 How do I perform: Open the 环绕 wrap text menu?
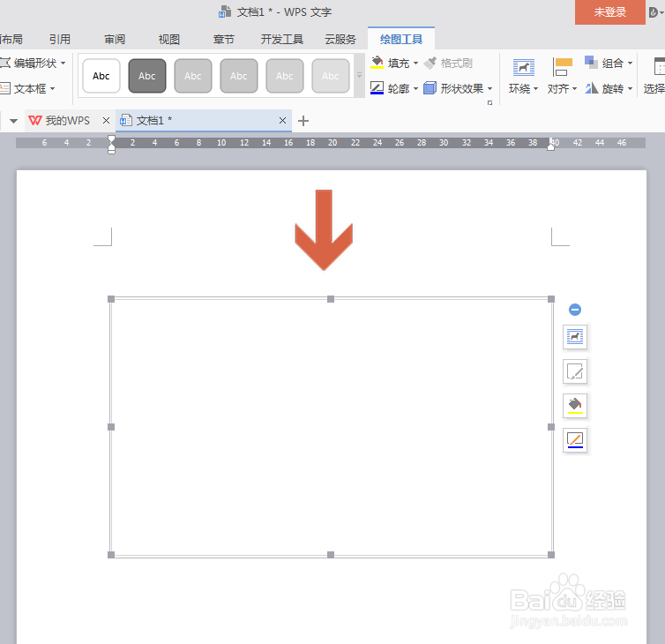524,76
